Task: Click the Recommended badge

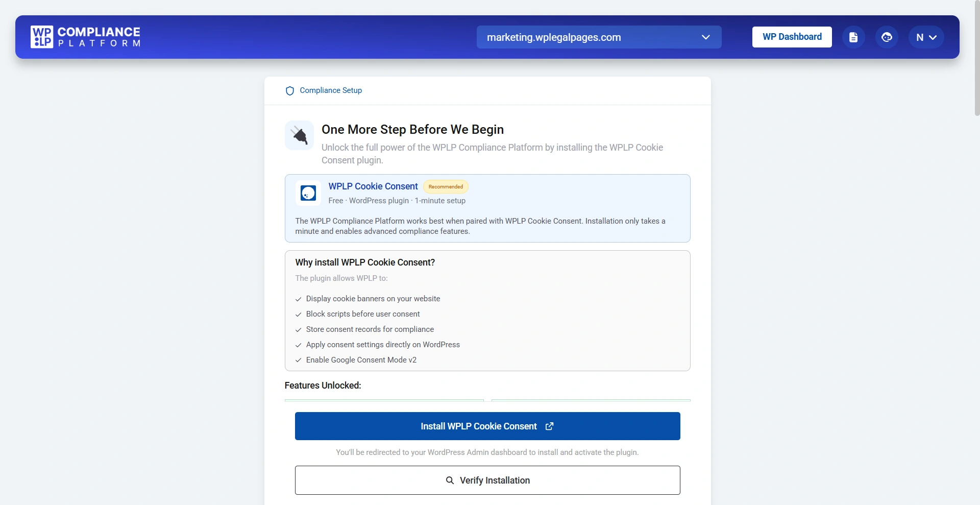Action: point(446,187)
